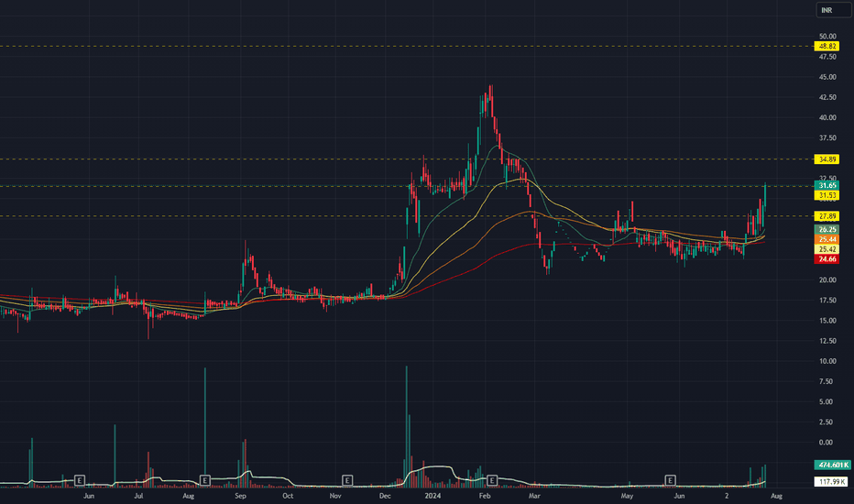This screenshot has width=854, height=504.
Task: Click the Oct label on the time axis
Action: pyautogui.click(x=288, y=497)
